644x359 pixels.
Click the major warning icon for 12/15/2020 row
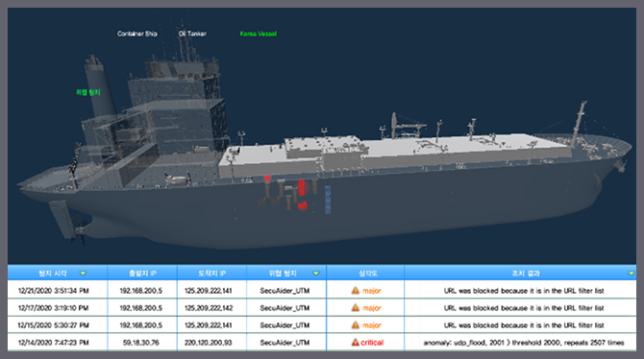point(356,325)
